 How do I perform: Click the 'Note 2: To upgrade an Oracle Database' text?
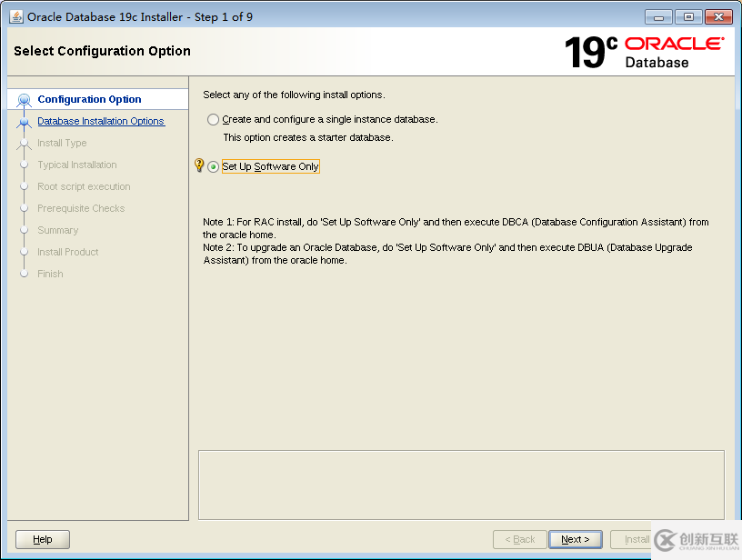(447, 254)
